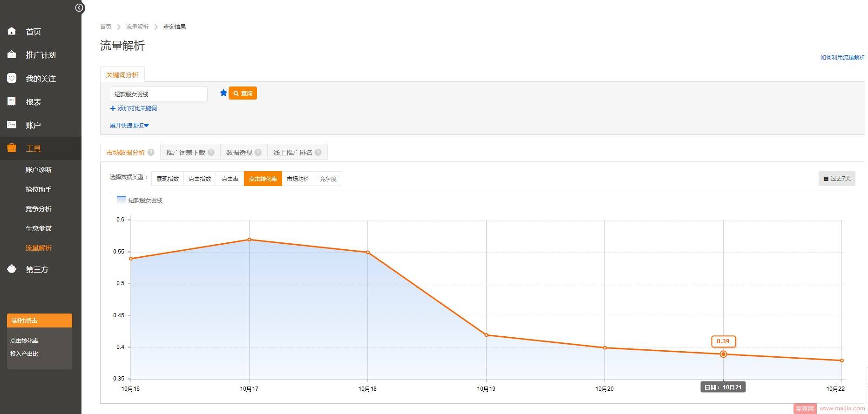Open 账户诊断 tool
The width and height of the screenshot is (868, 414).
pos(39,170)
